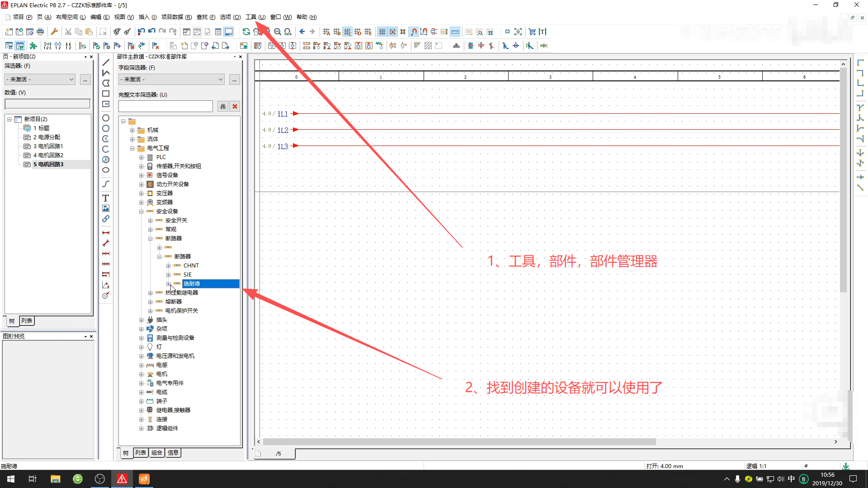Switch to the 组合 tab

(x=157, y=453)
